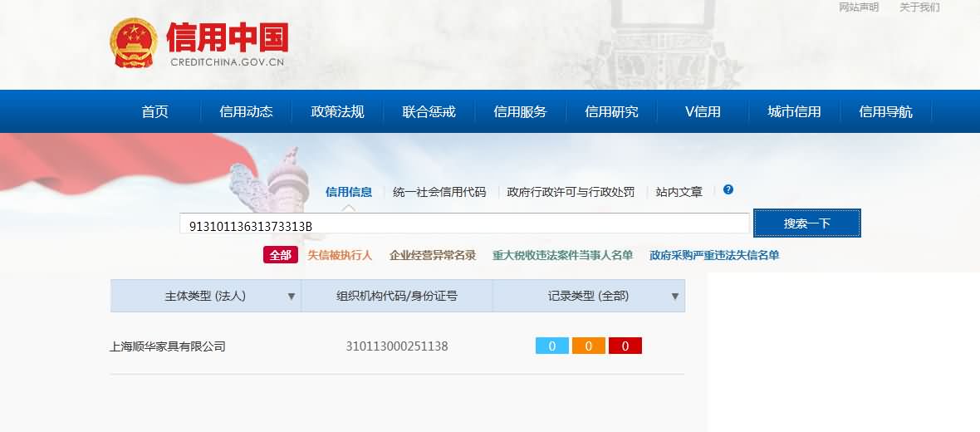This screenshot has height=432, width=980.
Task: Navigate to 信用研究
Action: tap(612, 112)
